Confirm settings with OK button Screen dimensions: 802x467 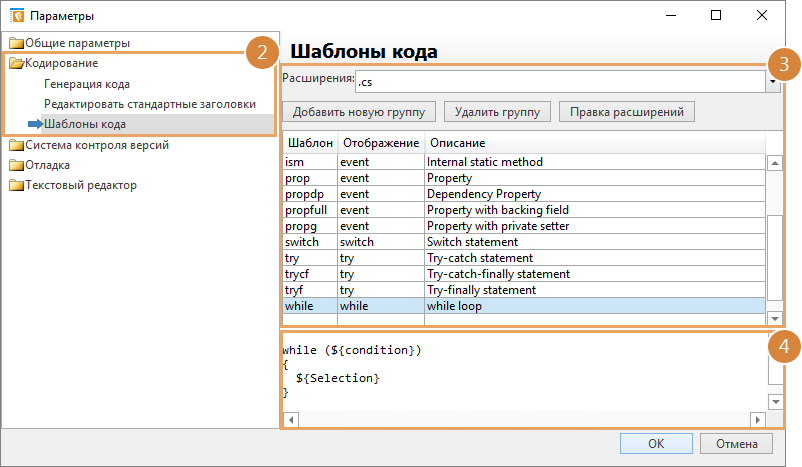[x=655, y=443]
